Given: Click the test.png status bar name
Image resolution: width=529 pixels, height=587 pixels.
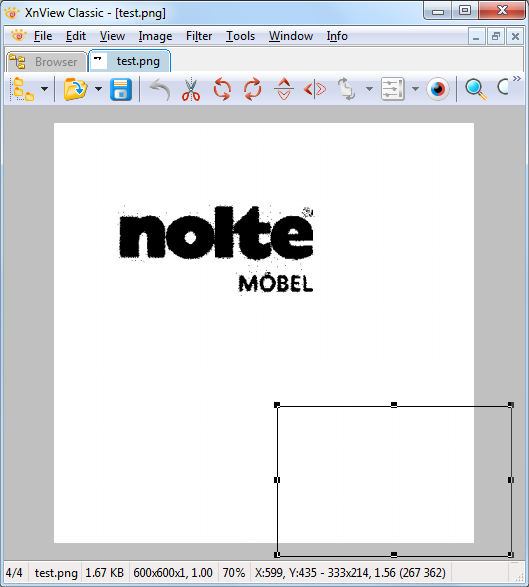Looking at the screenshot, I should (56, 573).
